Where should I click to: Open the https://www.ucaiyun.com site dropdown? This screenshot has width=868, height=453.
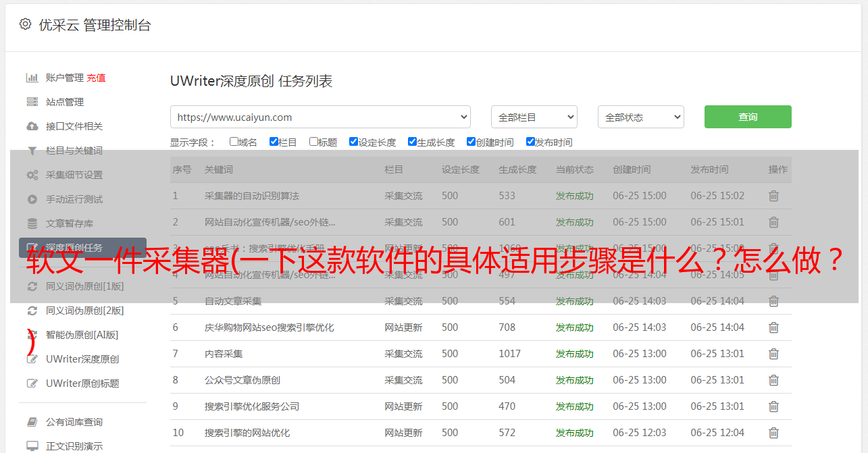(320, 117)
